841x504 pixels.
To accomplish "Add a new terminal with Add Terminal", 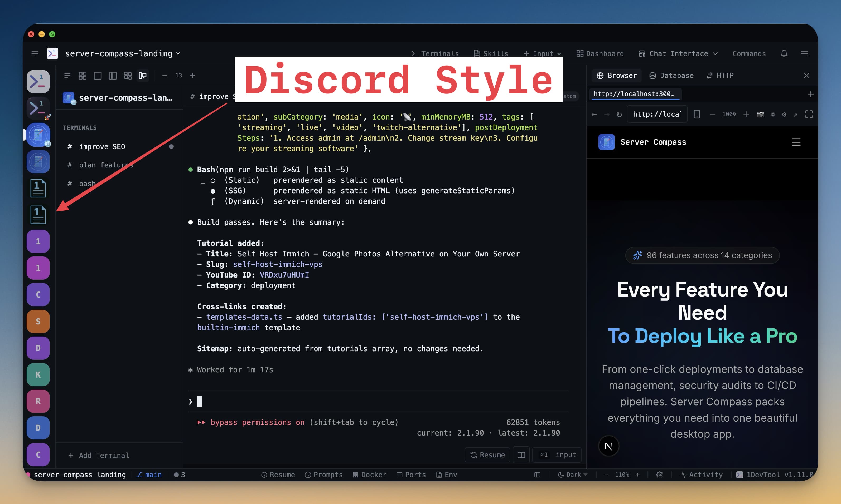I will coord(99,455).
